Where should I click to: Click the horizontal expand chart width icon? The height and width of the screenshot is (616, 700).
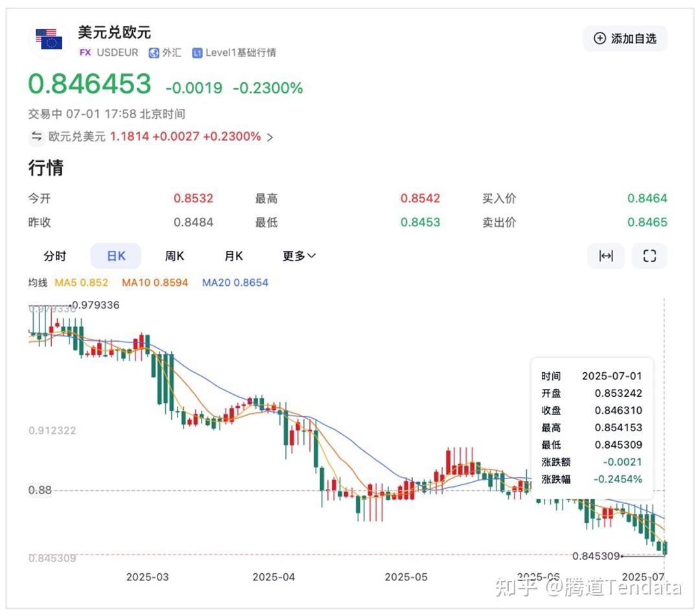point(606,256)
